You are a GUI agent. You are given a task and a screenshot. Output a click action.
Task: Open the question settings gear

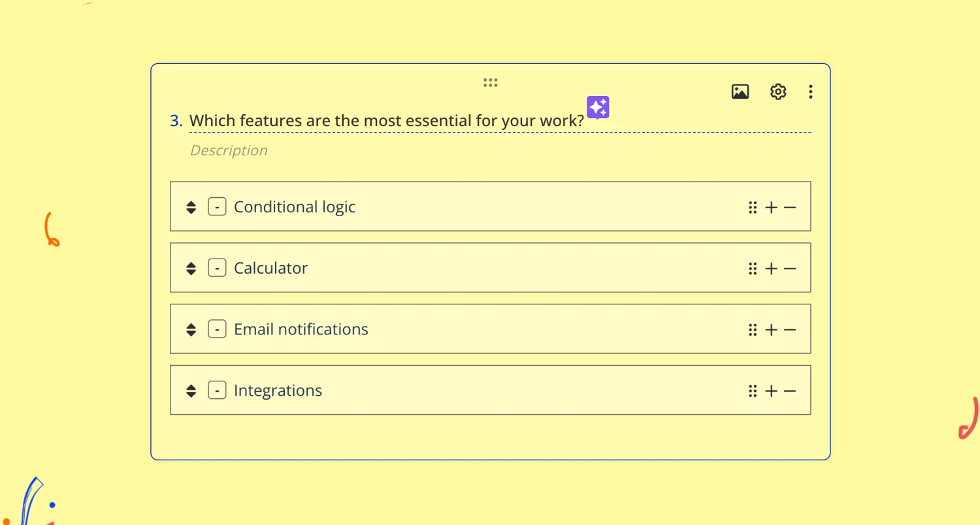[777, 91]
